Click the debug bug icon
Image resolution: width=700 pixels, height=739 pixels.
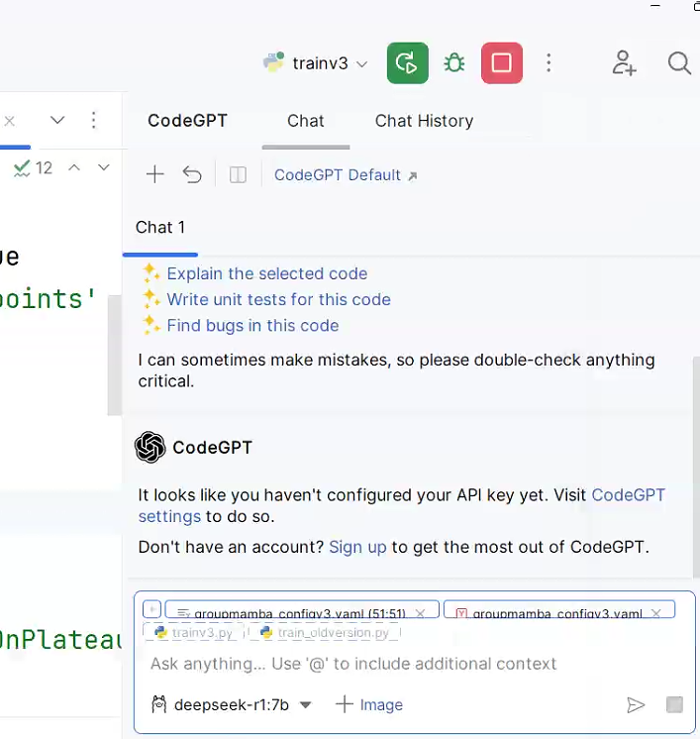pos(454,63)
